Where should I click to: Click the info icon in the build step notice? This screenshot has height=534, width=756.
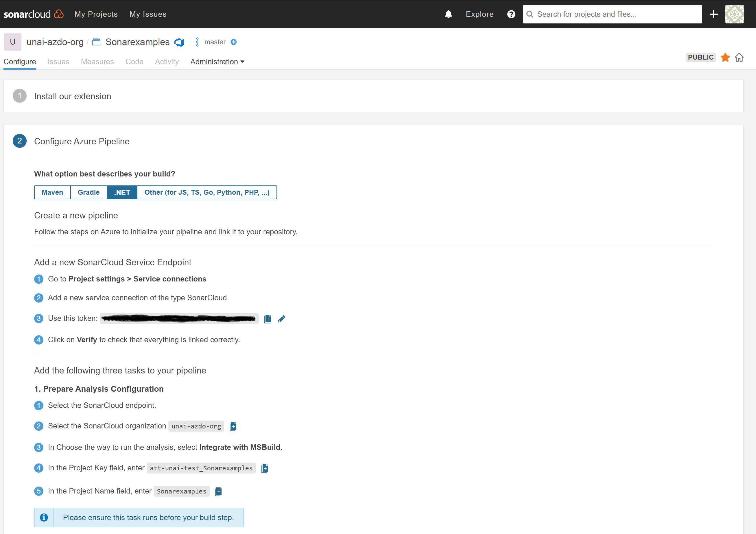tap(44, 517)
